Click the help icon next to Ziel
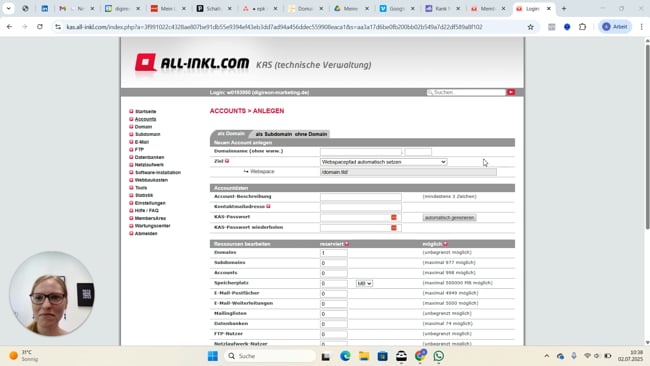This screenshot has width=650, height=366. click(x=227, y=161)
